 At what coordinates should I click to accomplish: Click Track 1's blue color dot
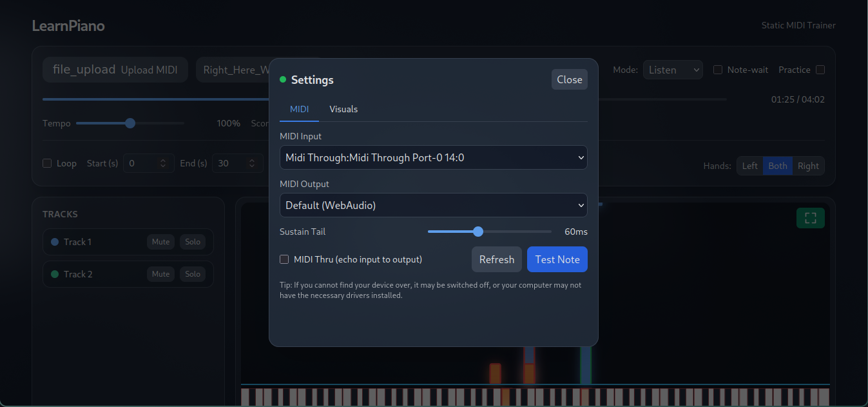pos(55,241)
